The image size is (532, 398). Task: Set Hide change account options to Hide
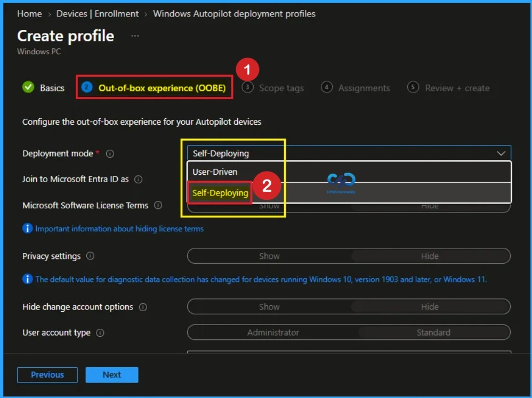(x=430, y=307)
